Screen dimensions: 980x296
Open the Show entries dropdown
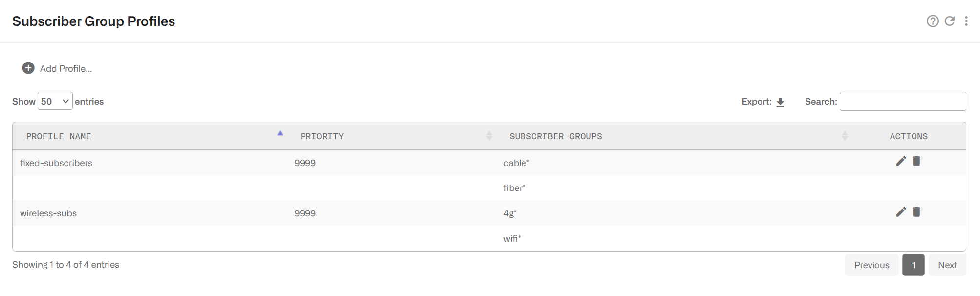click(55, 101)
